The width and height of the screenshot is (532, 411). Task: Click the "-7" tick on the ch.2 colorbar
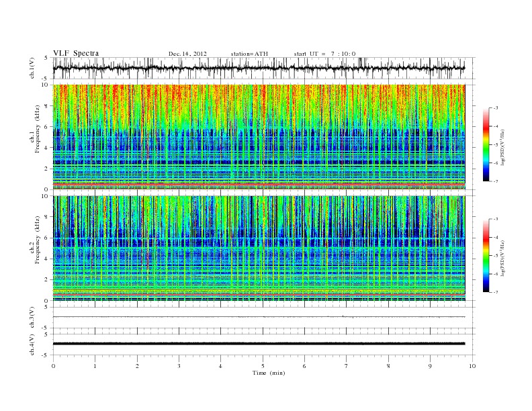click(x=496, y=292)
